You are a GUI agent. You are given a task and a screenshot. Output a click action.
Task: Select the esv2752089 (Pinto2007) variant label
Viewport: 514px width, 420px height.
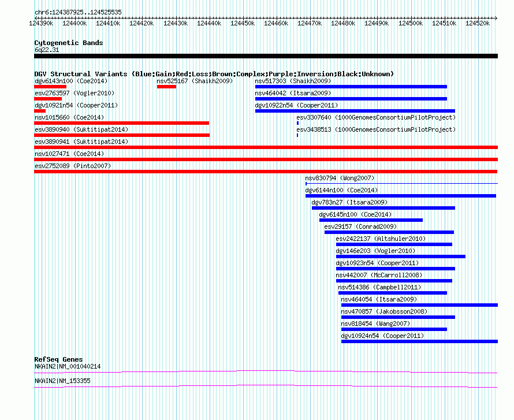[x=73, y=166]
